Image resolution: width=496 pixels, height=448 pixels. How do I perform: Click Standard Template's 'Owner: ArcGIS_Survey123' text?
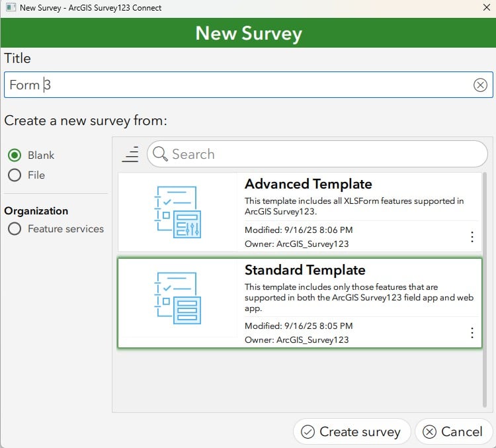297,339
